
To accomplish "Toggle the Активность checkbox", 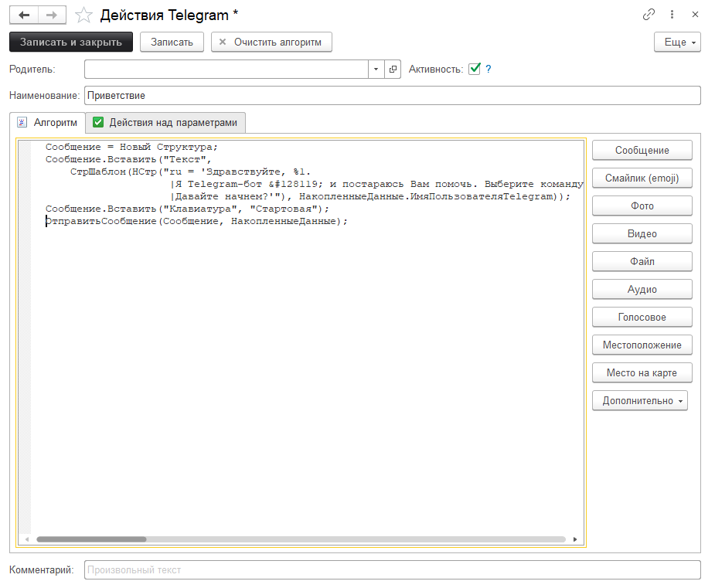I will pyautogui.click(x=475, y=70).
